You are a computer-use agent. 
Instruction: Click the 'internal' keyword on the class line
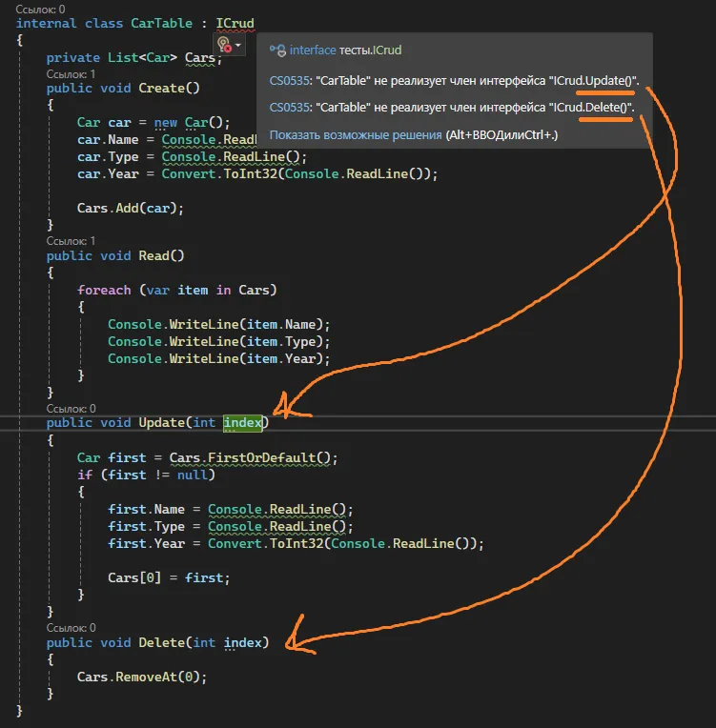coord(47,23)
